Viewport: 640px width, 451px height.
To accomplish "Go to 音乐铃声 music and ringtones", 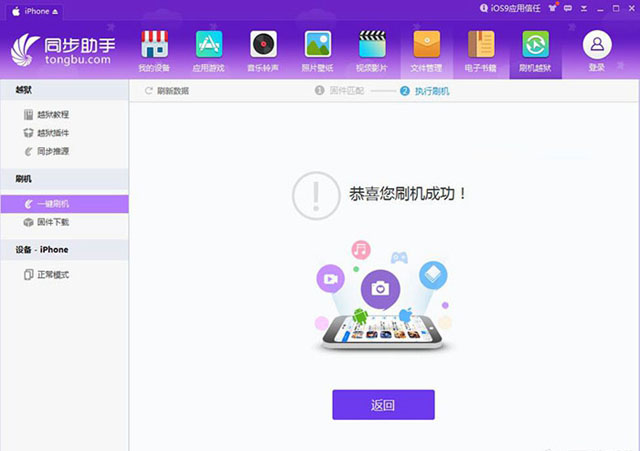I will (x=263, y=52).
